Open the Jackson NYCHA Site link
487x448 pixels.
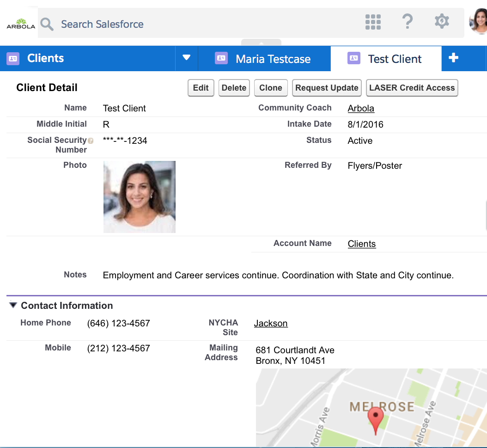(271, 324)
